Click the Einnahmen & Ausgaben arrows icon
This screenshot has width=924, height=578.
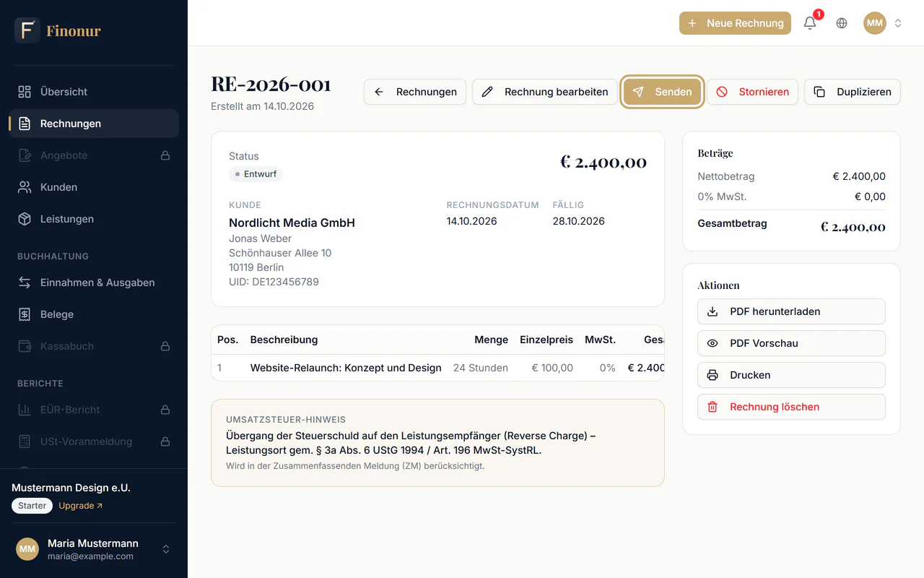pos(25,282)
